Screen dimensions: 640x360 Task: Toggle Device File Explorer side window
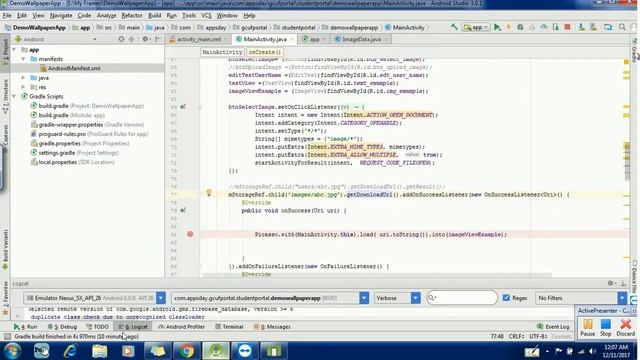click(635, 278)
